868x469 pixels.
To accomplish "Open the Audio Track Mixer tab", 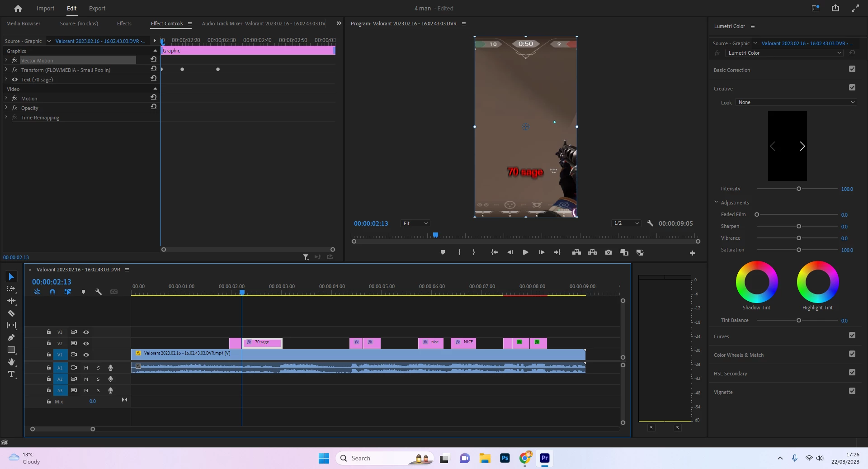I will coord(264,24).
